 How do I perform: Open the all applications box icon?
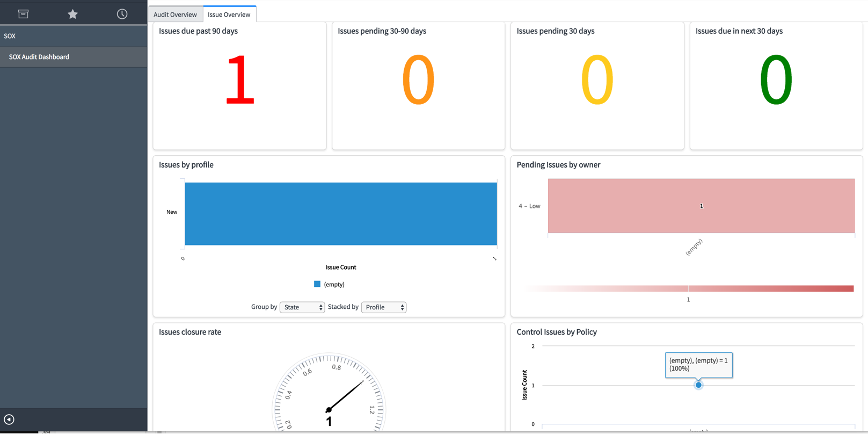tap(23, 14)
